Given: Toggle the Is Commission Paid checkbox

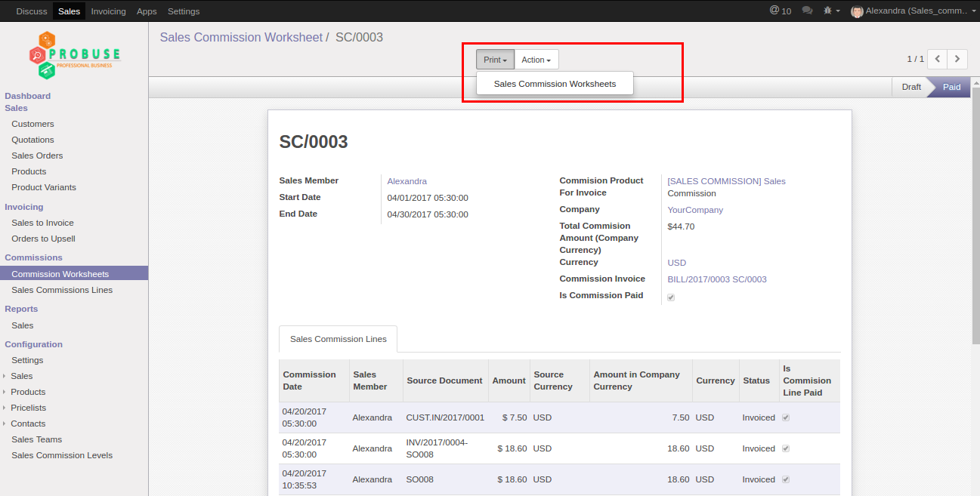Looking at the screenshot, I should pos(671,297).
